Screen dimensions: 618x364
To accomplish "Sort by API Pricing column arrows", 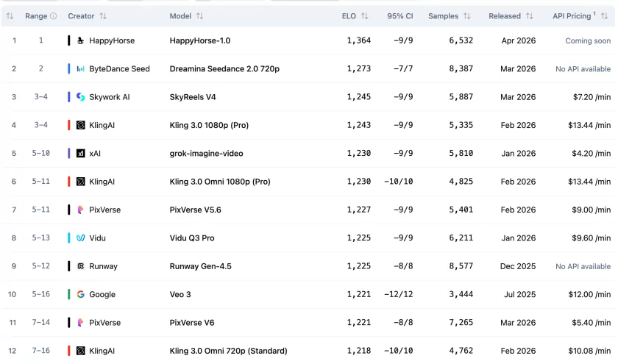I will (x=605, y=16).
